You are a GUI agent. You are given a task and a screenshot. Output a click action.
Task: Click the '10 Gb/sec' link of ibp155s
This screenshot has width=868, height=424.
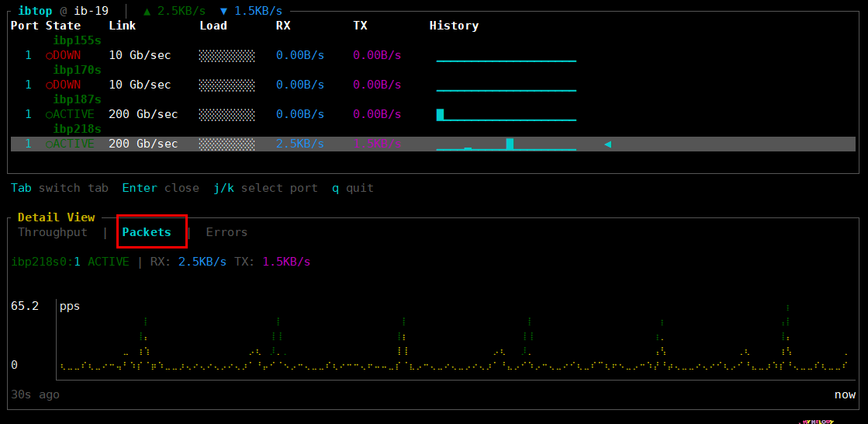click(140, 55)
